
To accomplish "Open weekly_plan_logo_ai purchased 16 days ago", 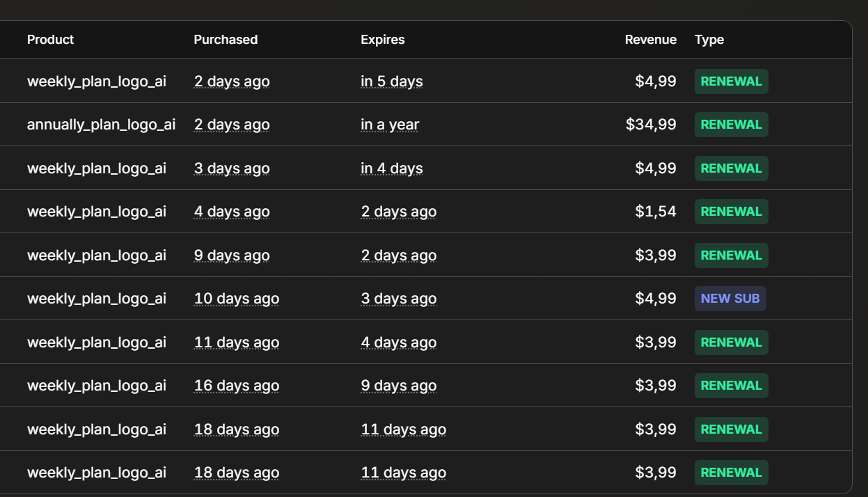I will pos(97,386).
